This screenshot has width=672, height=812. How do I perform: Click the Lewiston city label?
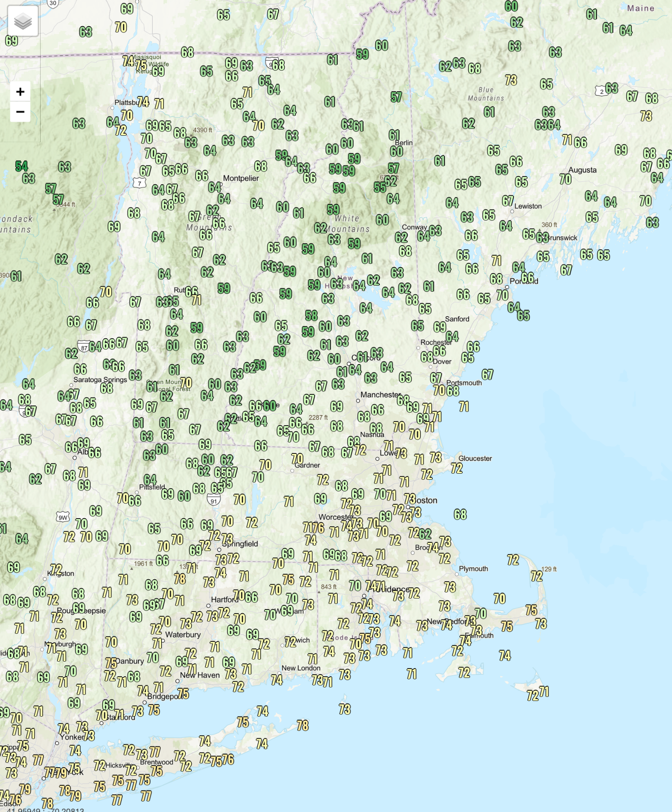(x=528, y=206)
